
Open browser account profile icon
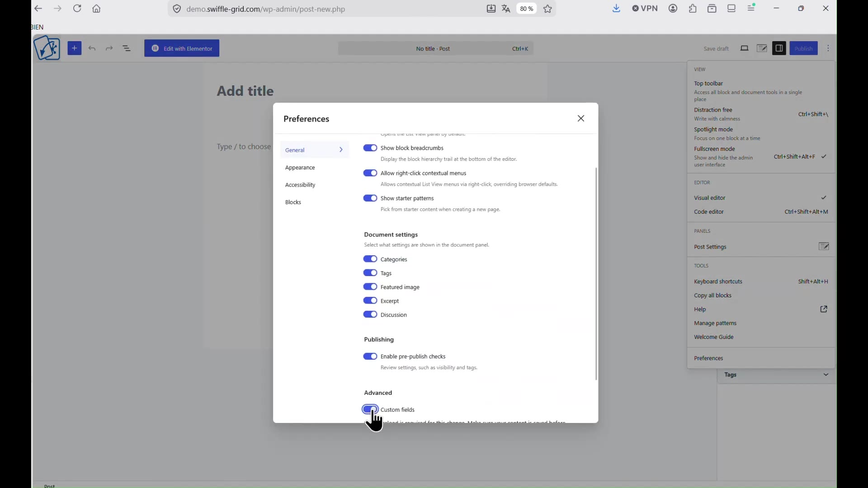click(674, 8)
